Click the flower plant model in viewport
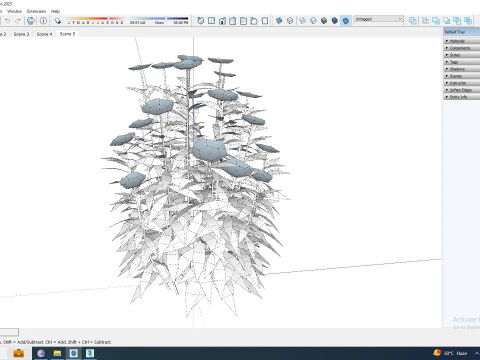Screen dimensions: 480x360 197,187
